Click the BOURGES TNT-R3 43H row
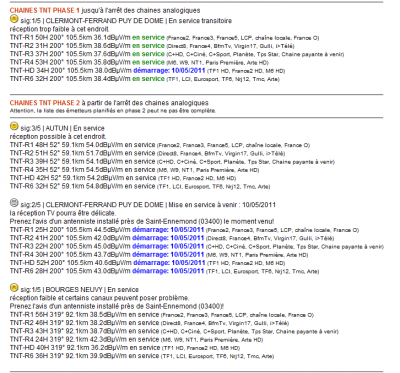Viewport: 400px width, 373px height. (x=174, y=331)
